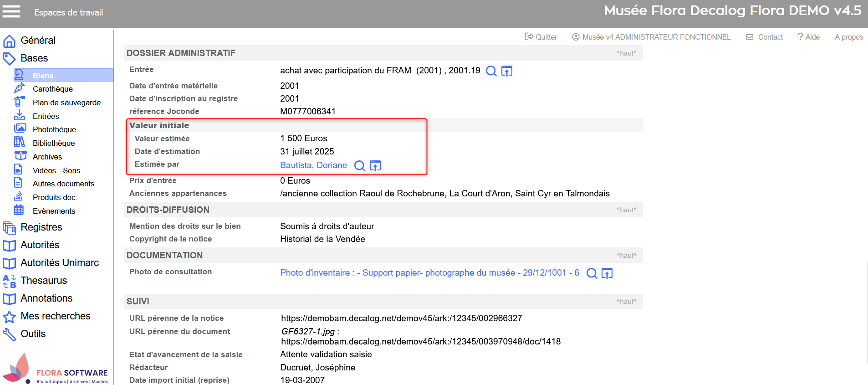
Task: Open the Bautista, Doriane link
Action: pyautogui.click(x=313, y=165)
